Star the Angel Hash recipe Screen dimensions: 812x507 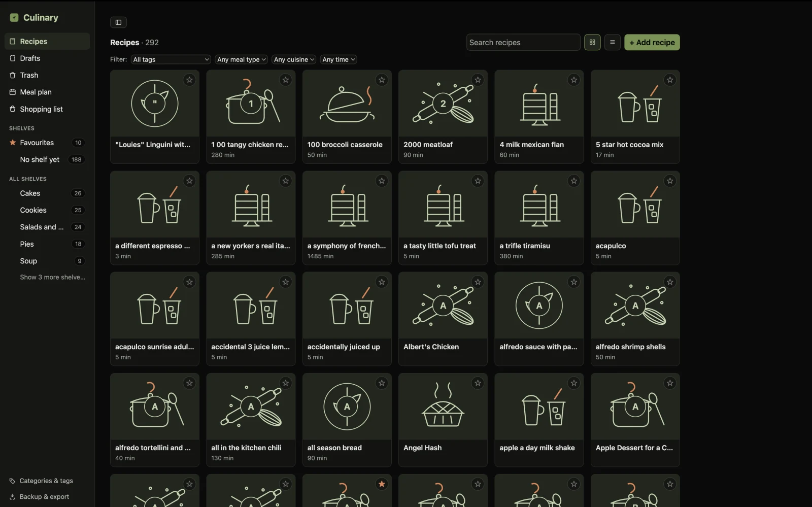click(x=478, y=383)
